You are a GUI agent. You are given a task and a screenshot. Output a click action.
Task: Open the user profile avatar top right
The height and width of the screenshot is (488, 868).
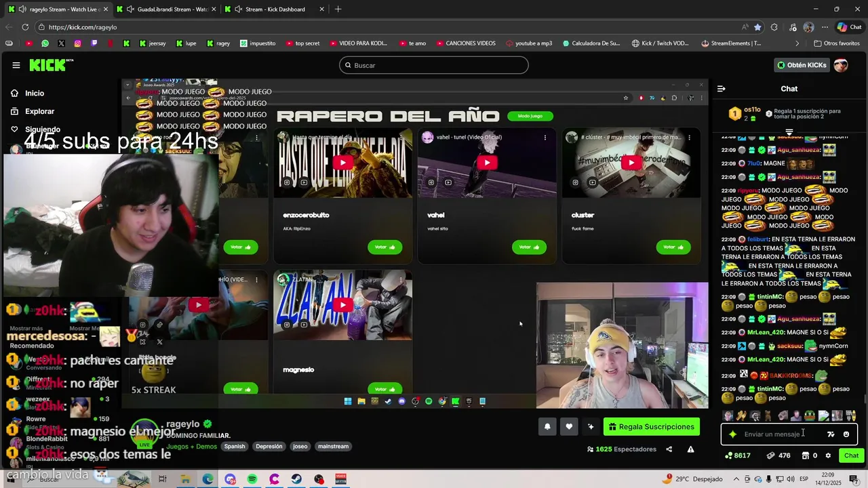tap(841, 65)
